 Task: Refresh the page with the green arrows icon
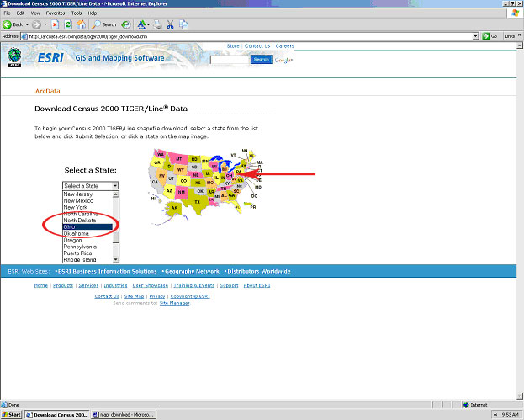(x=68, y=24)
